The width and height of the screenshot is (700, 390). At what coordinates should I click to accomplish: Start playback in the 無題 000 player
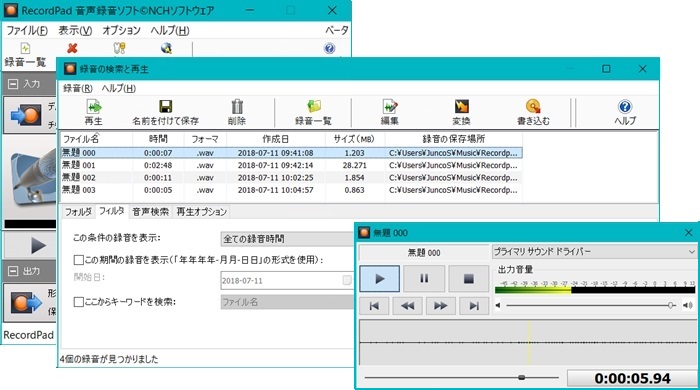tap(379, 279)
